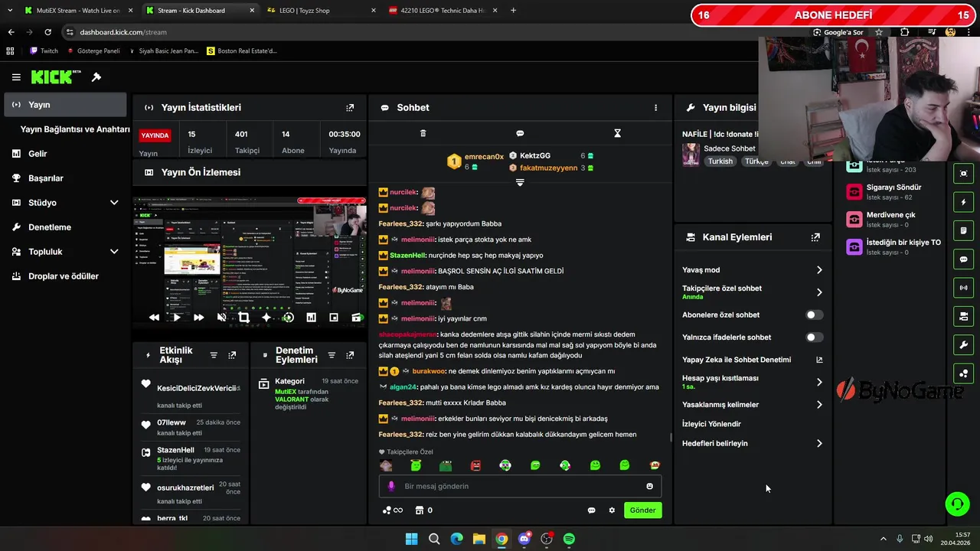Click the green support headset button
This screenshot has height=551, width=980.
pyautogui.click(x=957, y=504)
